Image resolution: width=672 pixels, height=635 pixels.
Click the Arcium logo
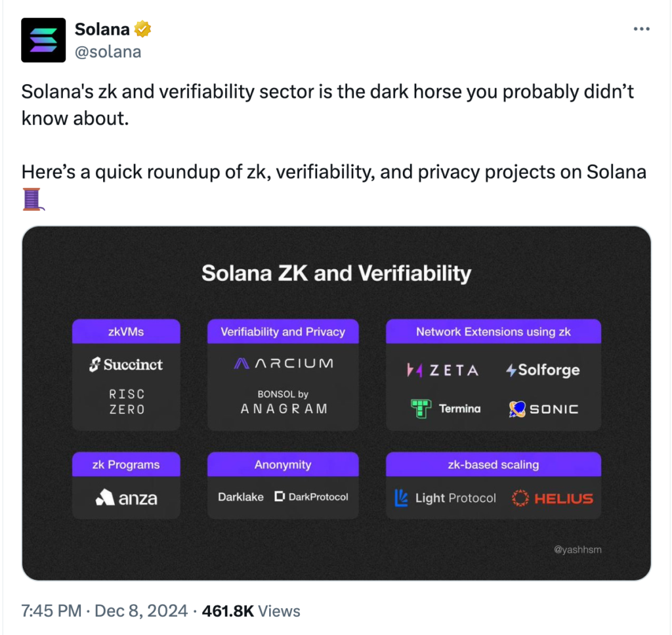pos(283,363)
